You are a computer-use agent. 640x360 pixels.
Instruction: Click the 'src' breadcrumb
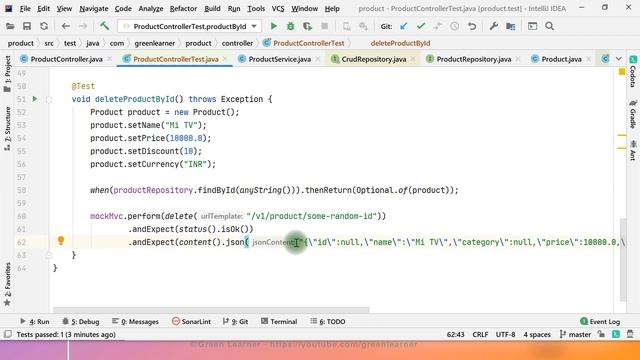(x=49, y=43)
